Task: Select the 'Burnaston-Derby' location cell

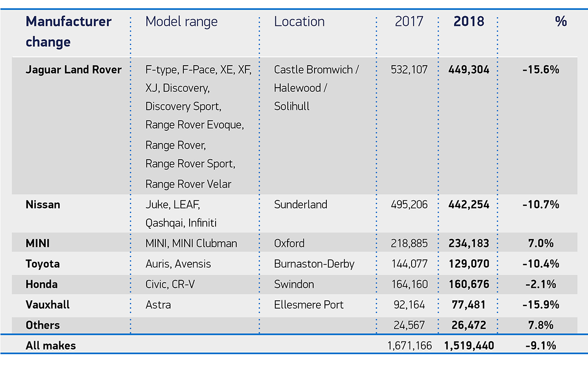Action: pyautogui.click(x=314, y=264)
